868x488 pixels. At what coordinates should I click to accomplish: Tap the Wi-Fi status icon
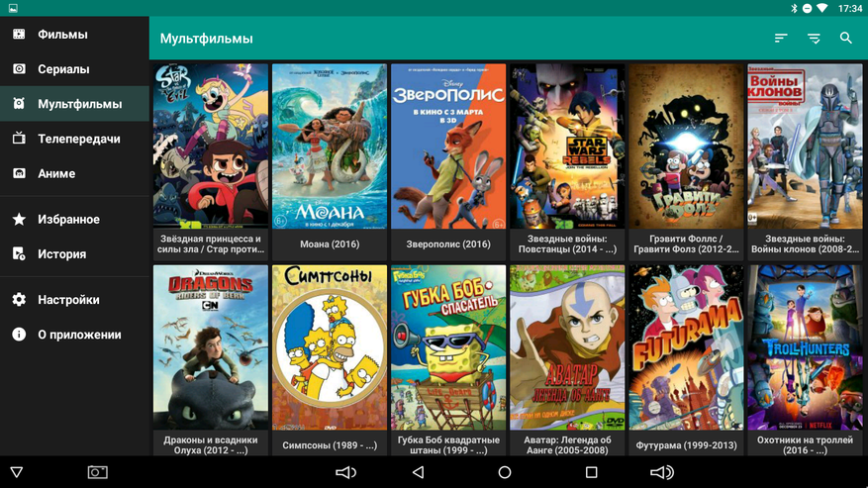822,8
